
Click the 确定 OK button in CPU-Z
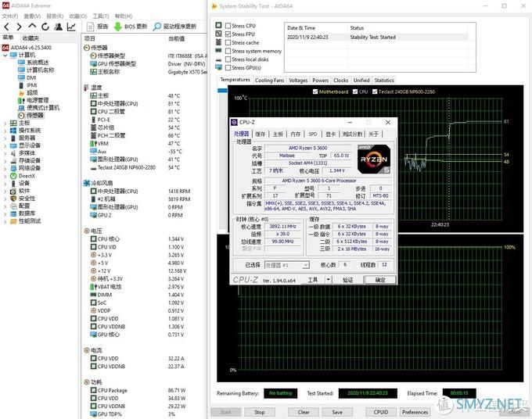380,280
